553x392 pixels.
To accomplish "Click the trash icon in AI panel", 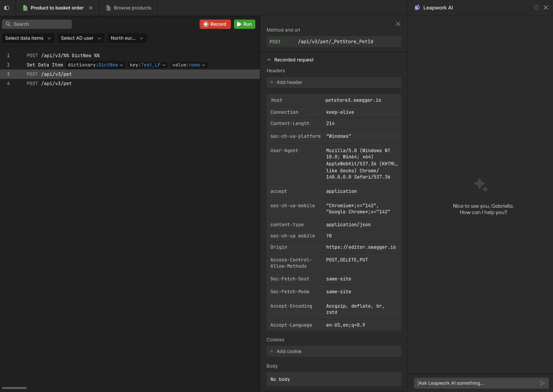I will [536, 7].
